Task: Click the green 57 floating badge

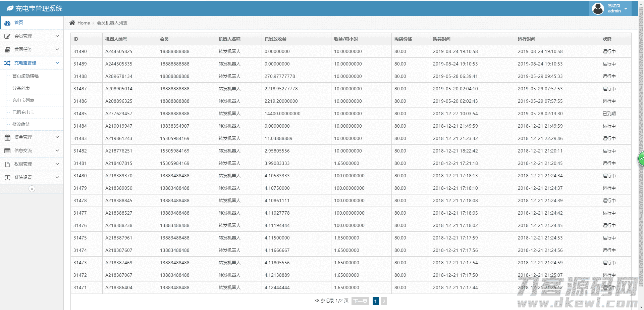Action: [x=641, y=159]
